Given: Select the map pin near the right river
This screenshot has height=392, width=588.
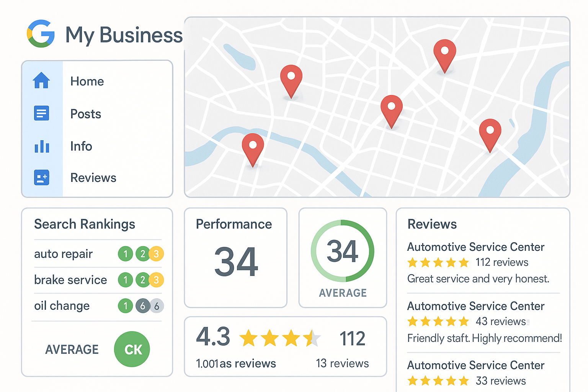Looking at the screenshot, I should pos(490,136).
